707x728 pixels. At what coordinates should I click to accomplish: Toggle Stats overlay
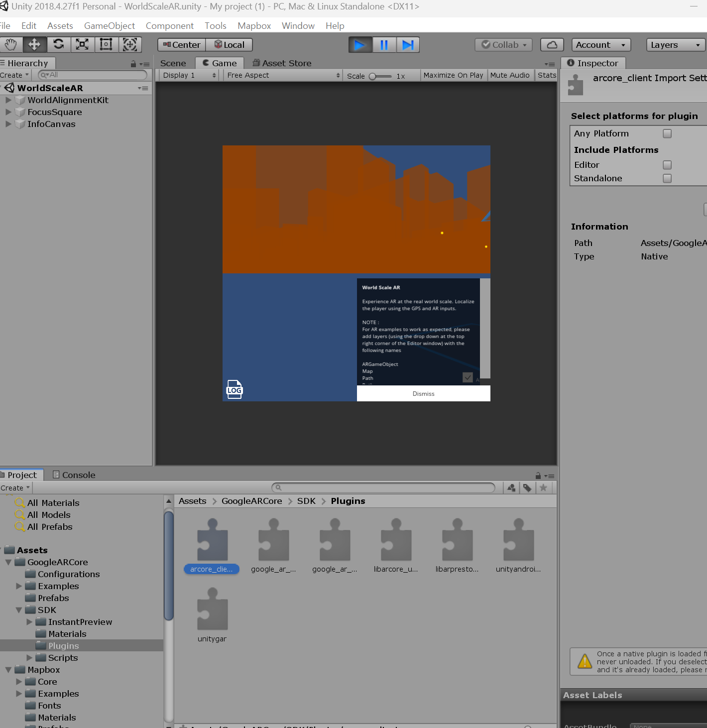click(x=547, y=75)
